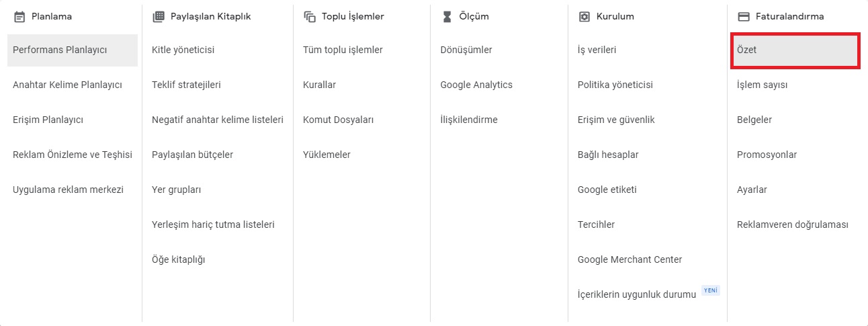Open Komut Dosyaları
868x326 pixels.
tap(338, 120)
